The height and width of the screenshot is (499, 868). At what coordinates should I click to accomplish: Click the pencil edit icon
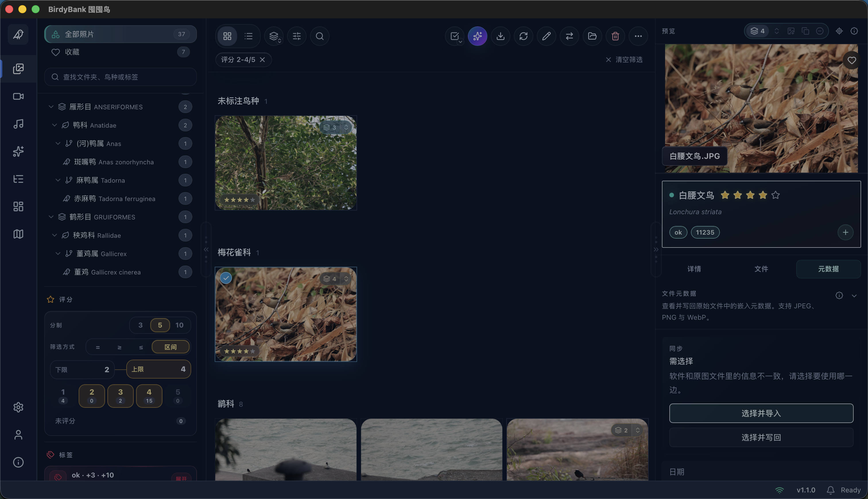(546, 36)
